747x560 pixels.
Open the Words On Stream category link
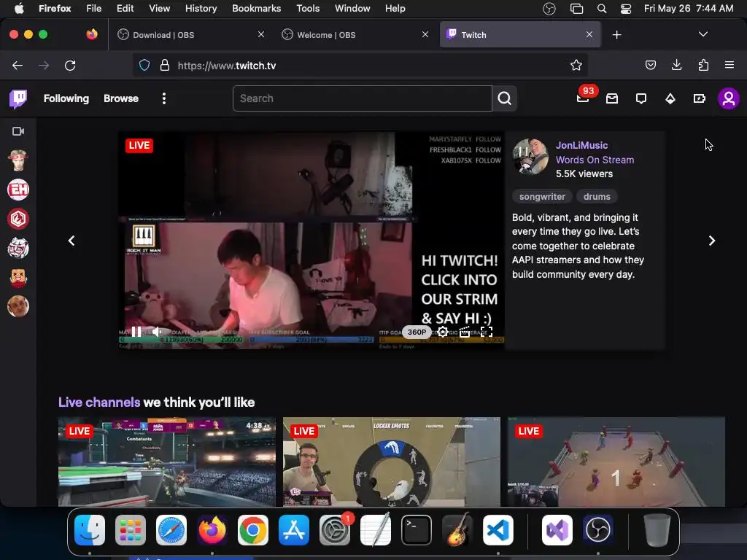(x=595, y=160)
